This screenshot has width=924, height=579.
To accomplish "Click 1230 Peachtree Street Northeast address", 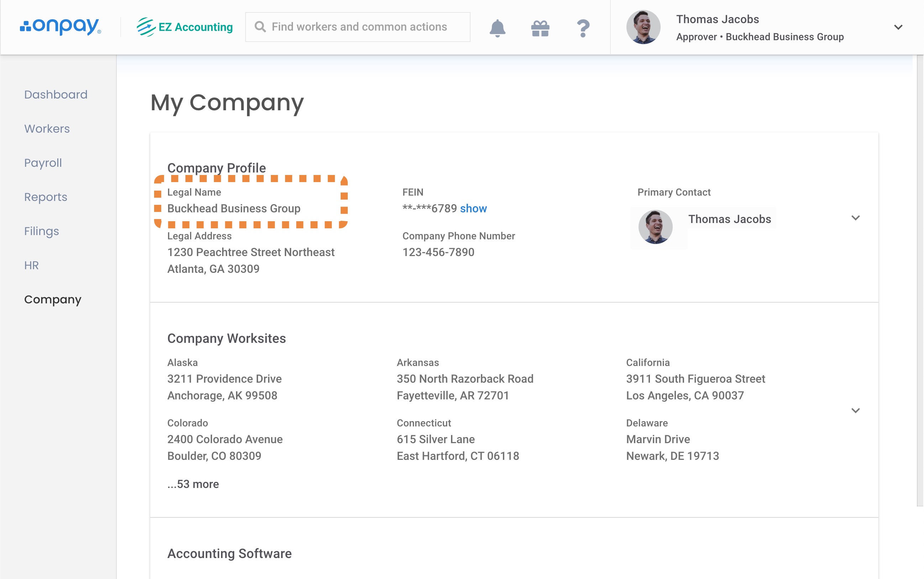I will click(x=251, y=252).
